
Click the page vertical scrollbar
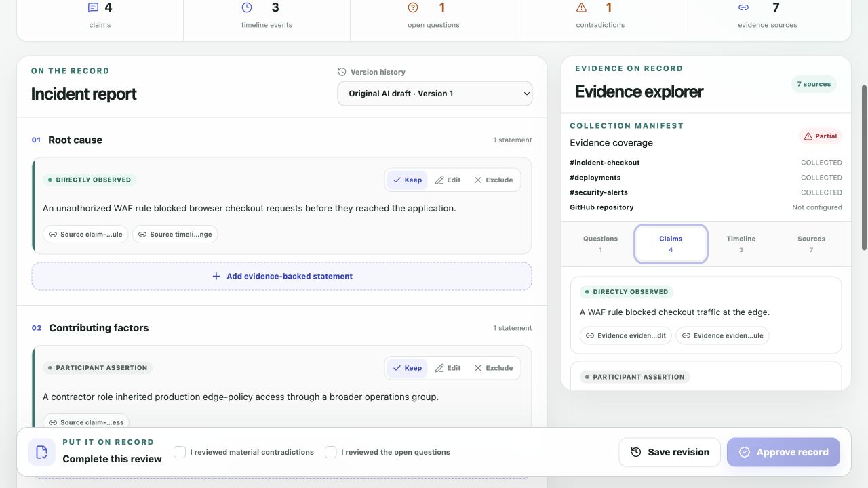[x=864, y=167]
